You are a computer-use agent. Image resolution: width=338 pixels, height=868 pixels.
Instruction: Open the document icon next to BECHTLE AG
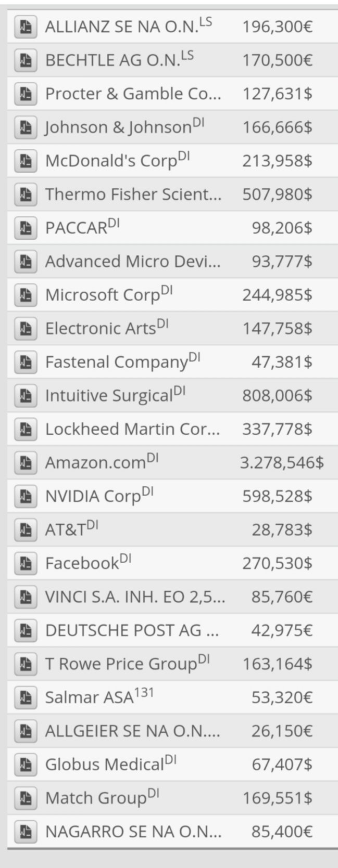(x=26, y=60)
